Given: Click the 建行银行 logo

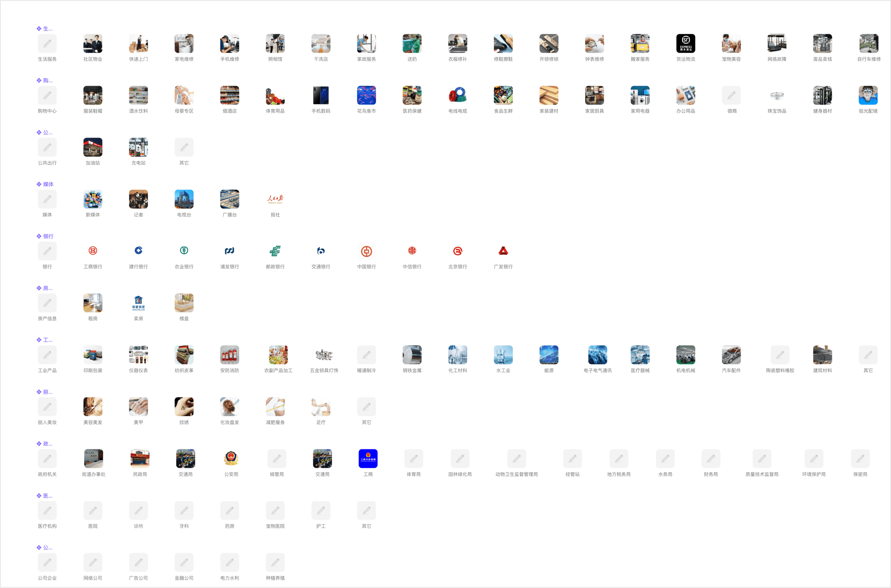Looking at the screenshot, I should 138,251.
